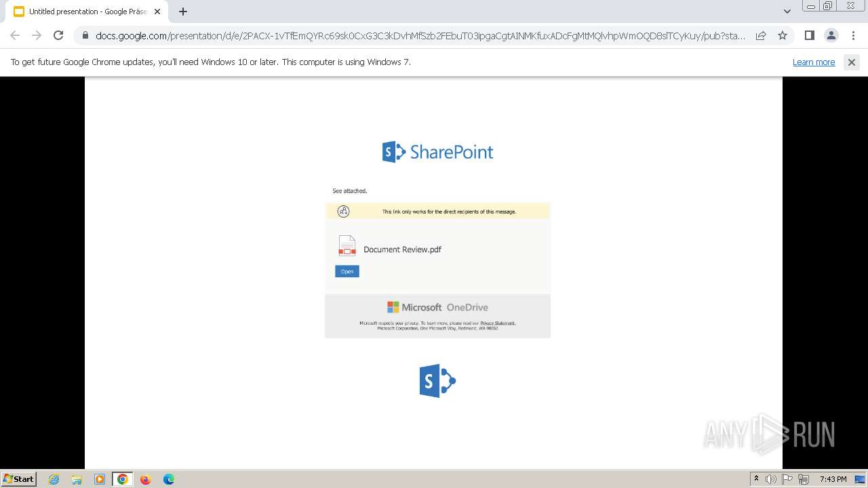Viewport: 868px width, 488px height.
Task: Click the SharePoint logo at top
Action: pyautogui.click(x=437, y=152)
